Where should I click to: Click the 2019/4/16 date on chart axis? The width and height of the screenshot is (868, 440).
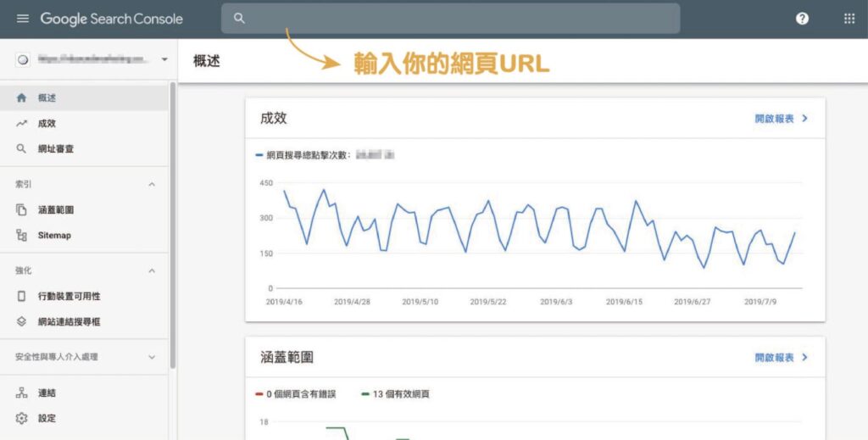(284, 302)
